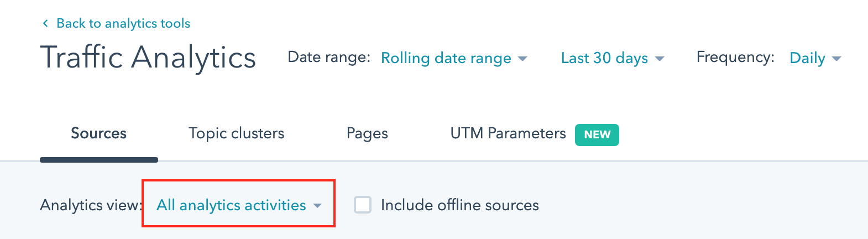Open the Topic clusters tab
868x239 pixels.
coord(236,133)
